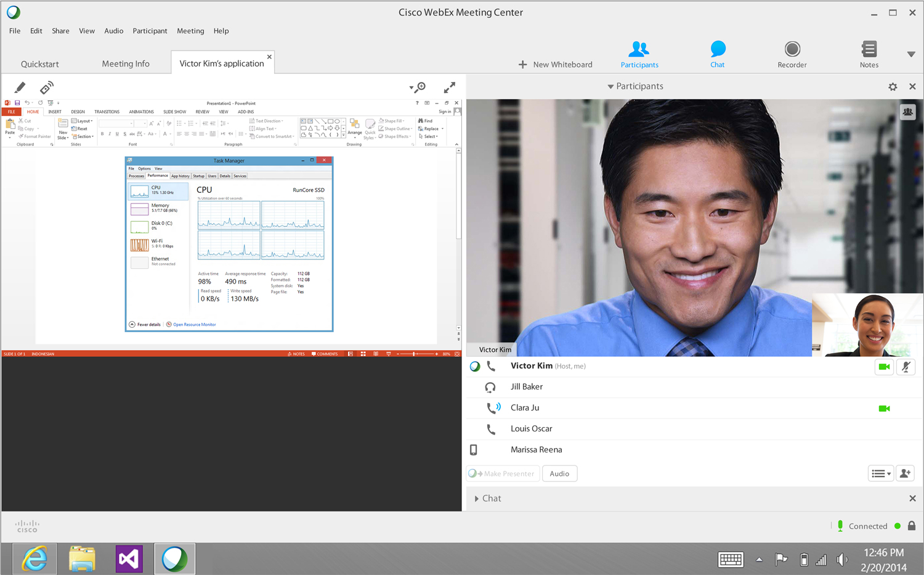
Task: Expand shared application to full screen
Action: pos(450,88)
